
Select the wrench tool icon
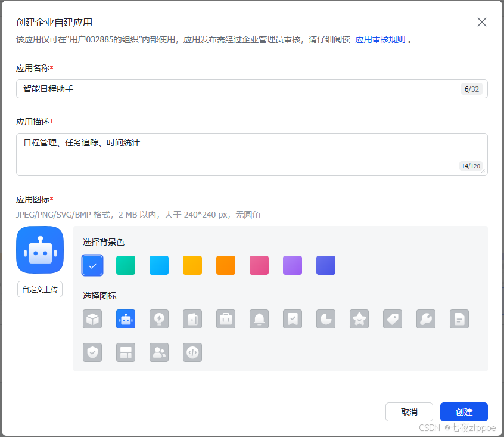[x=426, y=319]
